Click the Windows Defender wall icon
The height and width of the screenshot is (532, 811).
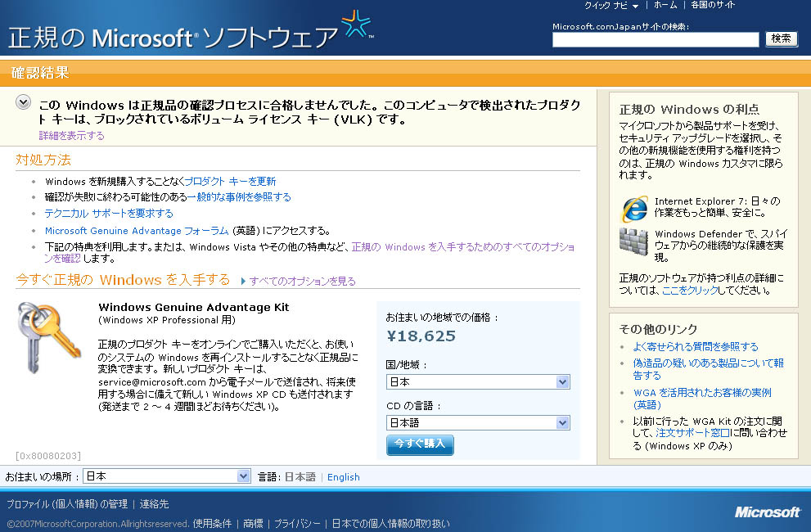tap(633, 241)
